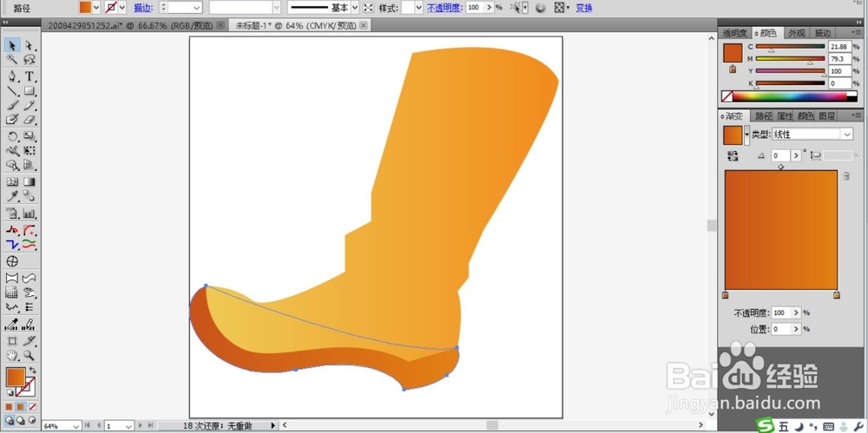
Task: Enable Draw Inside mode
Action: 31,420
